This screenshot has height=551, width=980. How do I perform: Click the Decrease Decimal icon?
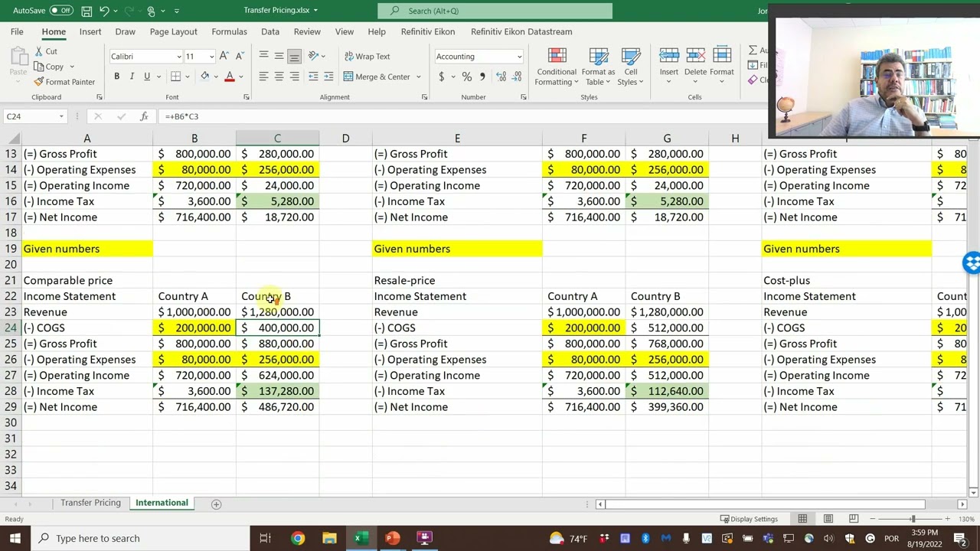coord(517,77)
